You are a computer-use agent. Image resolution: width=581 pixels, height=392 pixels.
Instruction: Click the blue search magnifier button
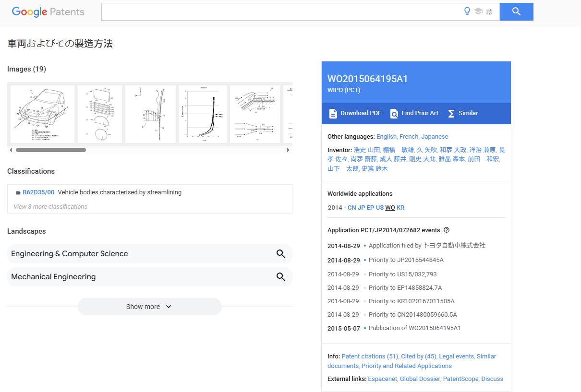517,12
